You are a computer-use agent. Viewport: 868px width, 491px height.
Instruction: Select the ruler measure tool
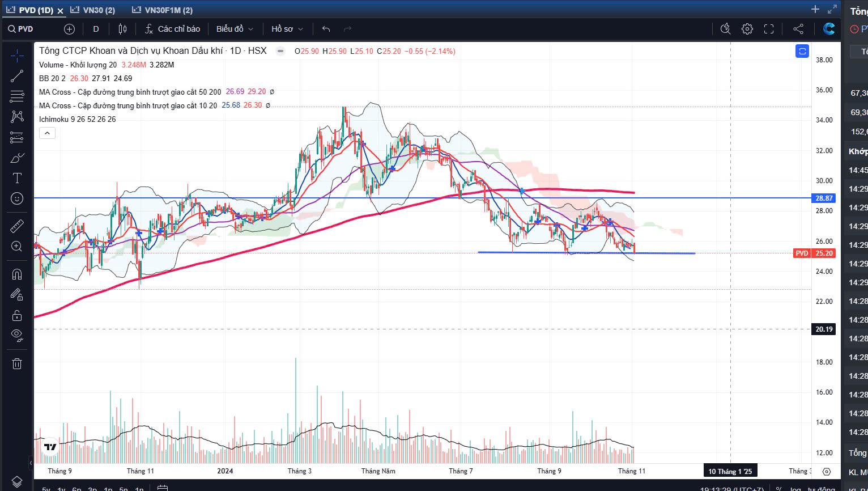17,226
